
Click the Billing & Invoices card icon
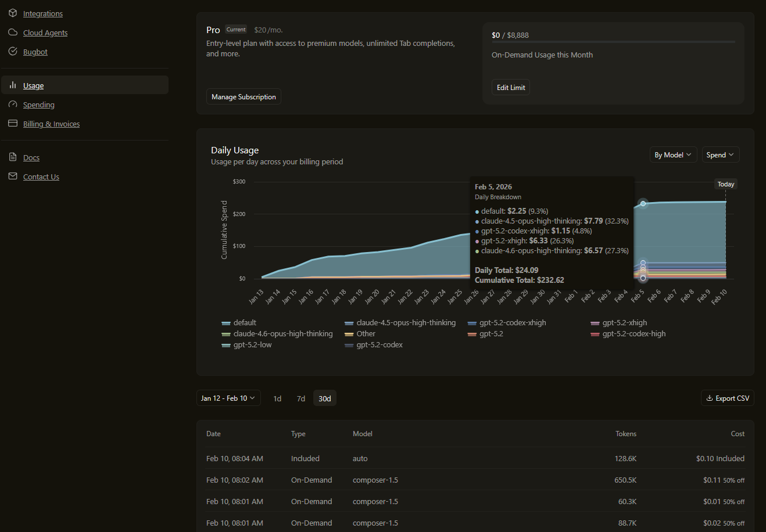pyautogui.click(x=13, y=124)
